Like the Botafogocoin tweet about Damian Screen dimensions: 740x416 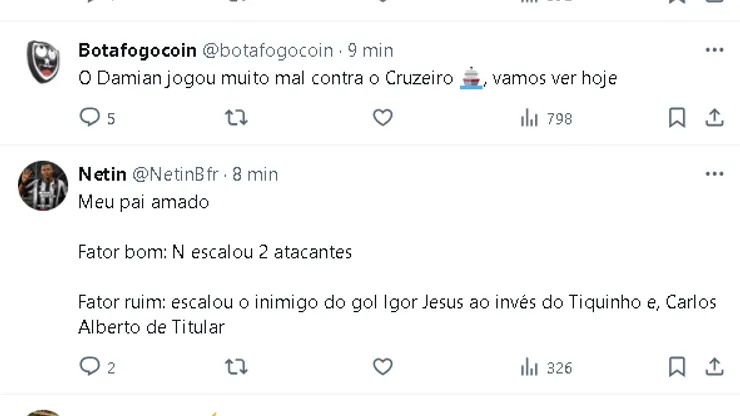382,118
